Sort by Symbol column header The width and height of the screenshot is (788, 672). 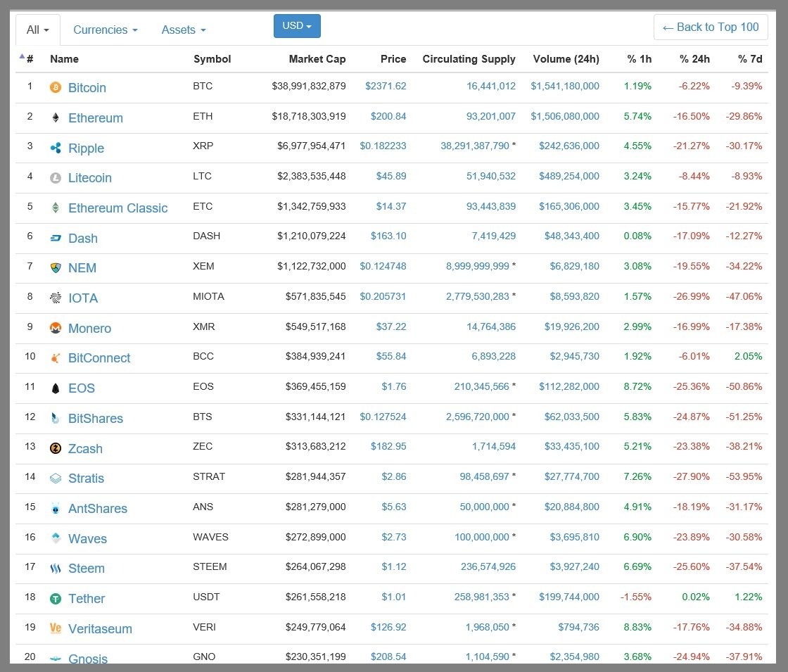(x=212, y=59)
